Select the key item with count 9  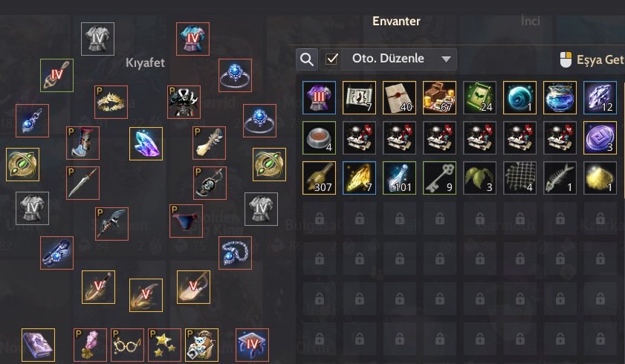pyautogui.click(x=439, y=178)
